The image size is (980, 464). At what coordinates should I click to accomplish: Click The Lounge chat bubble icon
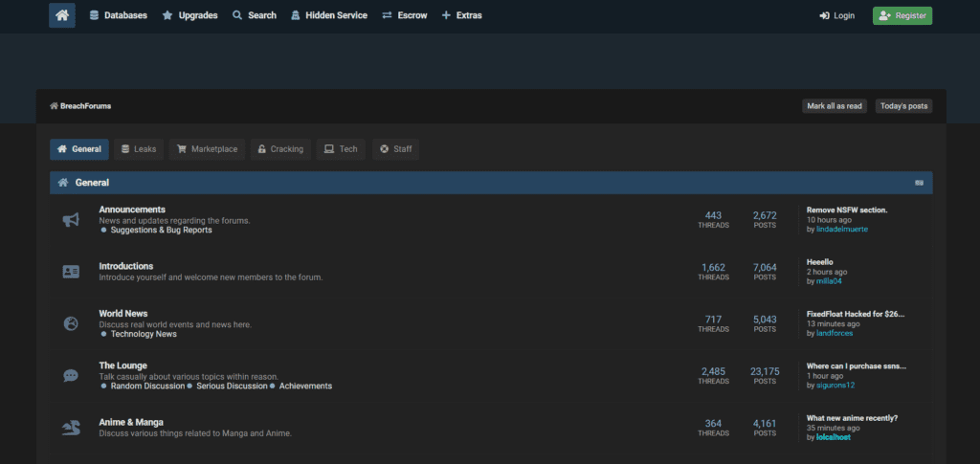71,375
